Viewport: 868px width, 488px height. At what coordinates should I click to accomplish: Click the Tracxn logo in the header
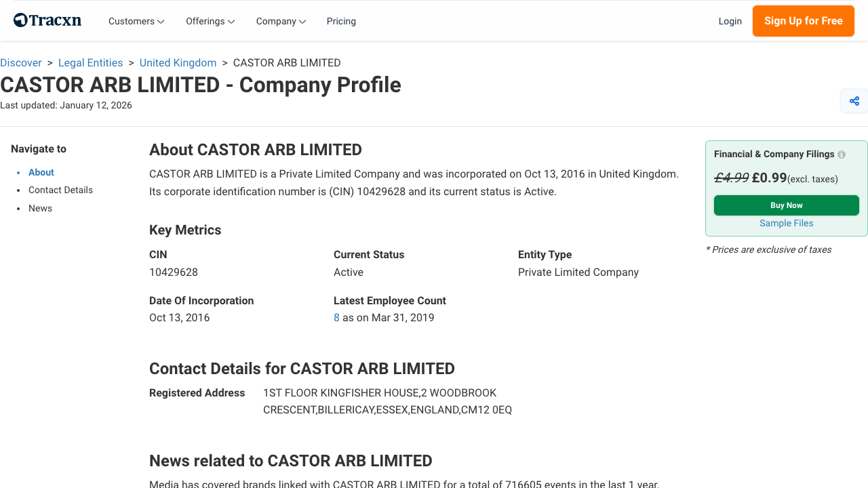pos(47,20)
